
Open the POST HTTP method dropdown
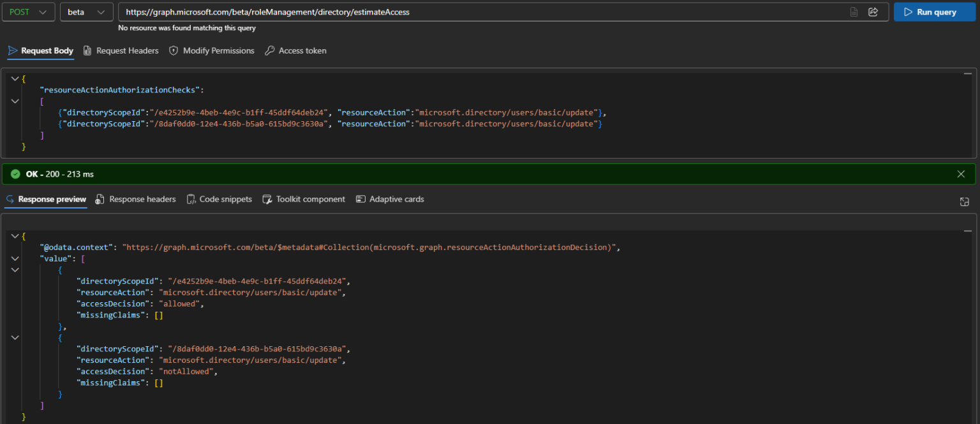28,12
